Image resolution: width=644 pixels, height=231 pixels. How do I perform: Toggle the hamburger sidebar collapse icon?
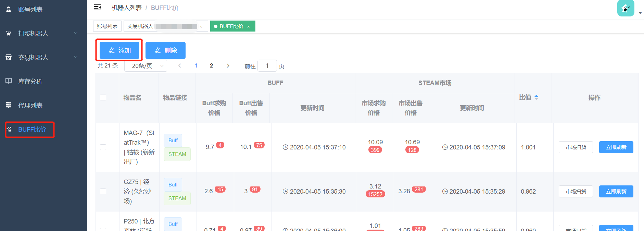click(98, 8)
